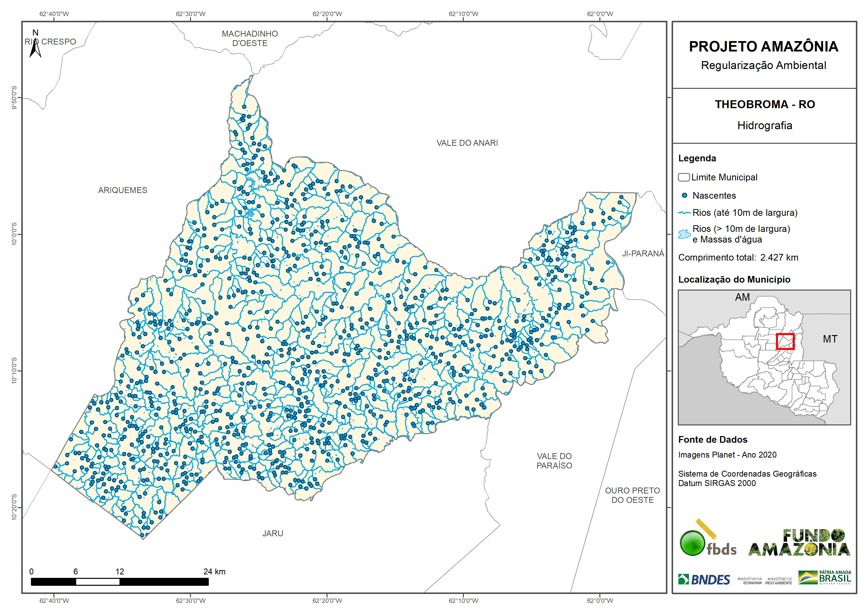
Task: Click the red square in locator map
Action: click(x=785, y=342)
